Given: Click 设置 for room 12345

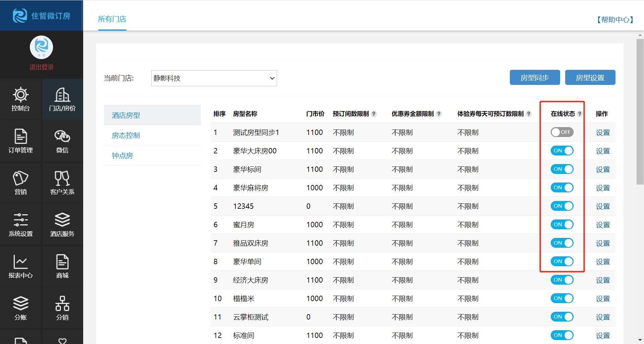Looking at the screenshot, I should point(603,206).
